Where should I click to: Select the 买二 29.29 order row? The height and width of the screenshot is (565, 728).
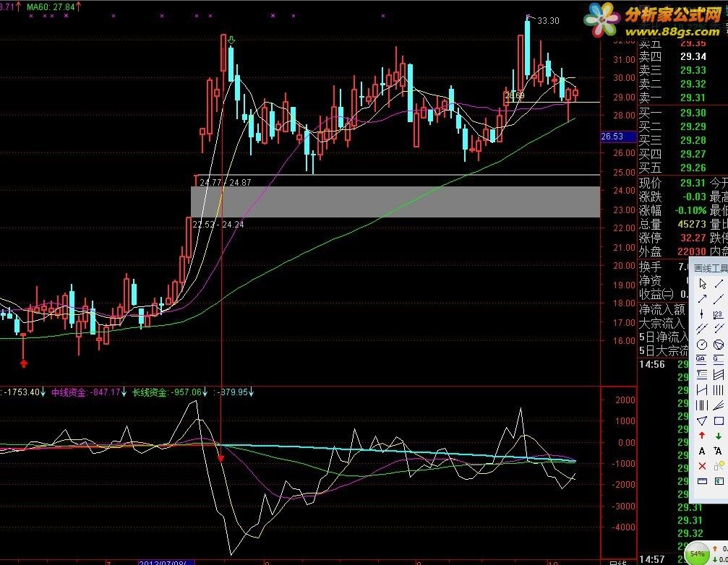tap(673, 126)
